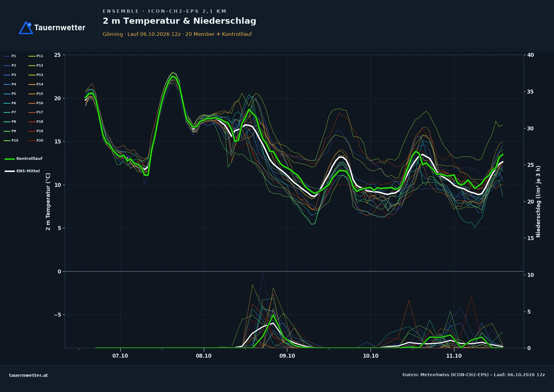Click the 15 tick on precipitation axis
The height and width of the screenshot is (392, 554).
click(531, 238)
